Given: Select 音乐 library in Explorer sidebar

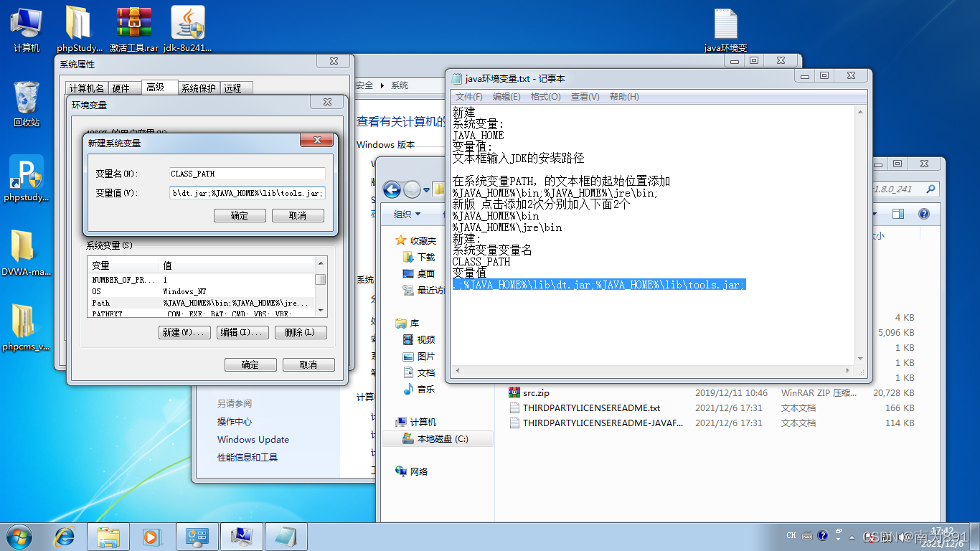Looking at the screenshot, I should 419,389.
